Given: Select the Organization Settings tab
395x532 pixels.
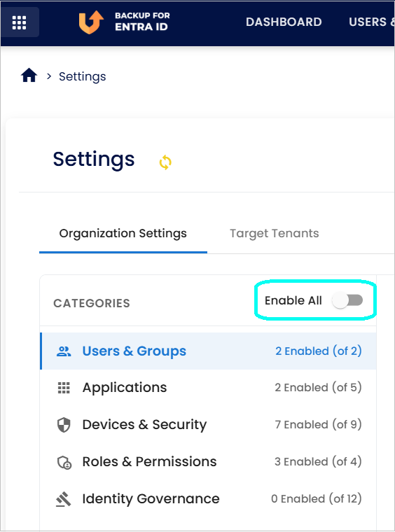Looking at the screenshot, I should pyautogui.click(x=123, y=233).
